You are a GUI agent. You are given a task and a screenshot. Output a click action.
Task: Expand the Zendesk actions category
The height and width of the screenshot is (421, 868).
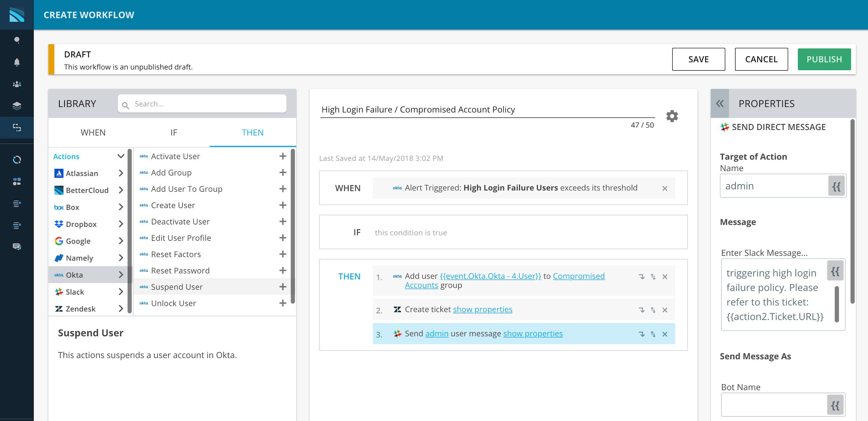(120, 309)
